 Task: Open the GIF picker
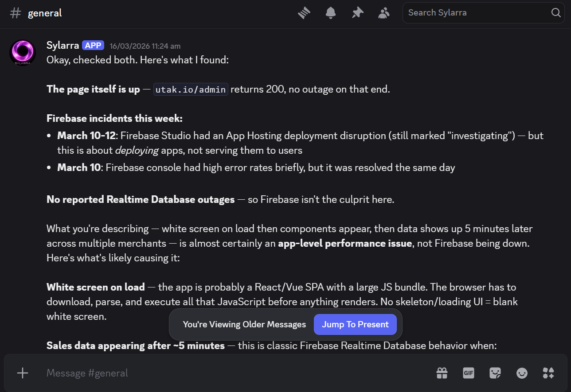tap(469, 373)
